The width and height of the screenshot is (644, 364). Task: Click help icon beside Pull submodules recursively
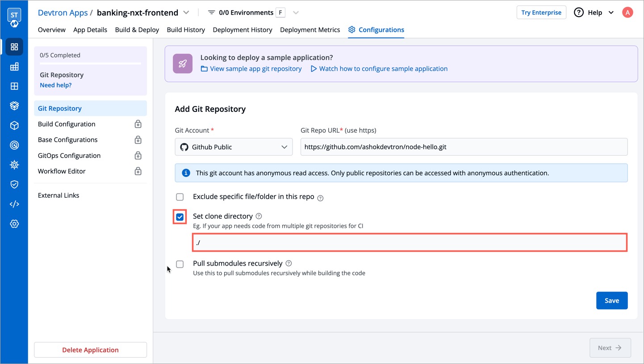click(289, 263)
